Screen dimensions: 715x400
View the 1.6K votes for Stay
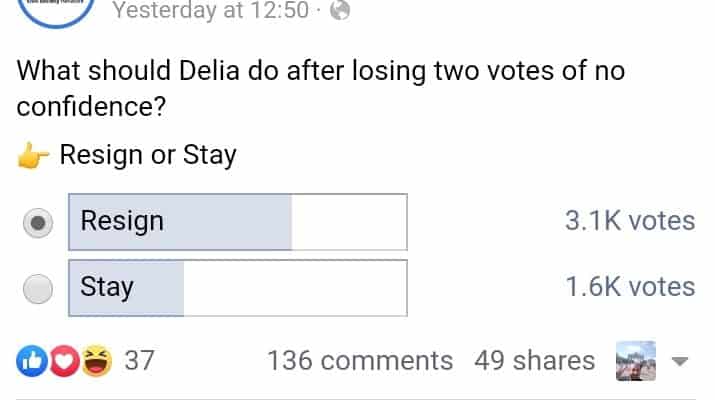coord(629,287)
